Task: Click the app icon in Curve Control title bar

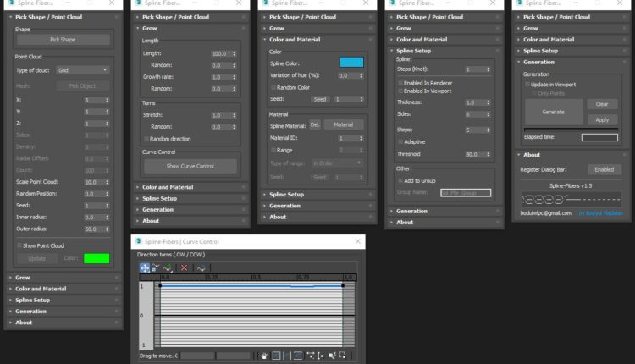Action: click(139, 241)
